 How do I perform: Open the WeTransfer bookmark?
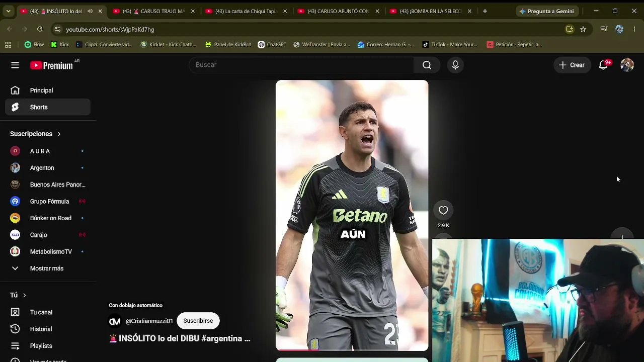(321, 44)
